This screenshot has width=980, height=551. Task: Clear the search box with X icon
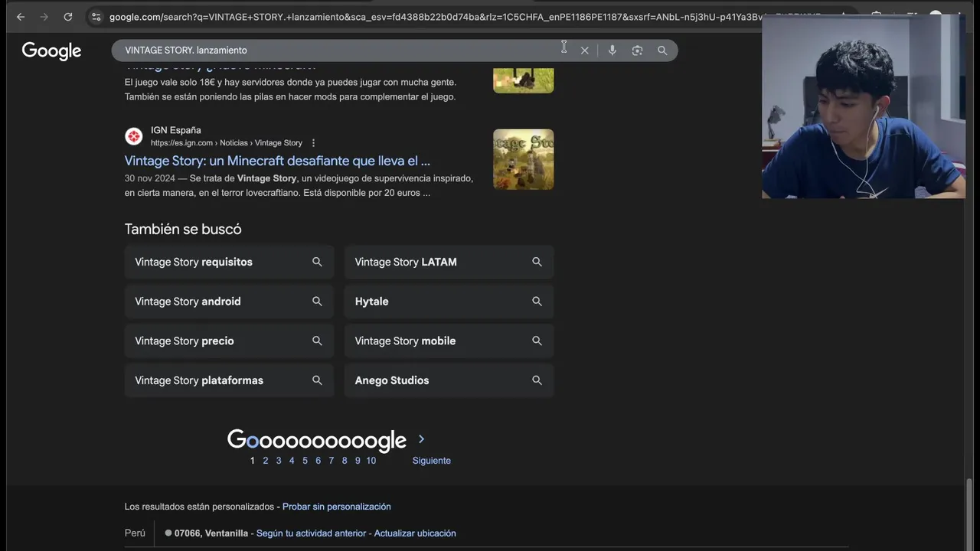(585, 51)
